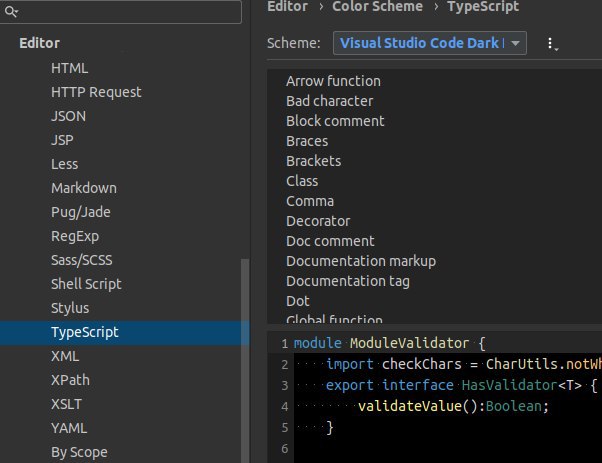
Task: Select Documentation tag attribute
Action: (348, 281)
